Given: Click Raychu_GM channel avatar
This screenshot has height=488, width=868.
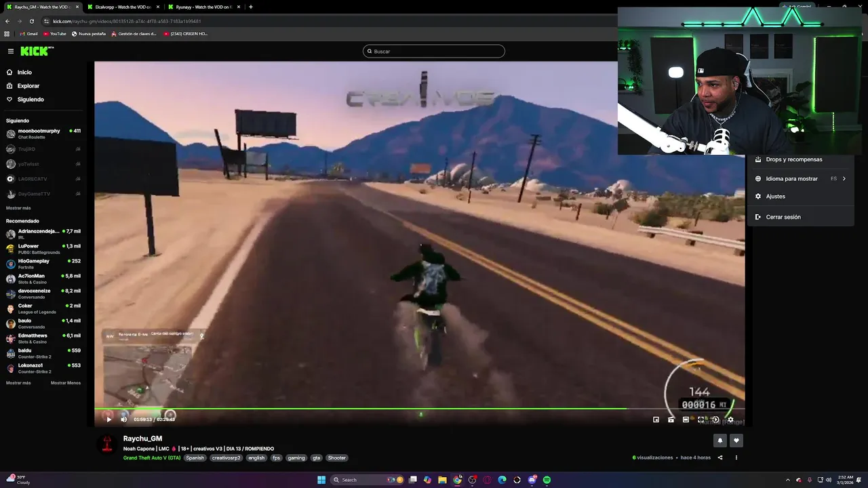Looking at the screenshot, I should (x=106, y=445).
